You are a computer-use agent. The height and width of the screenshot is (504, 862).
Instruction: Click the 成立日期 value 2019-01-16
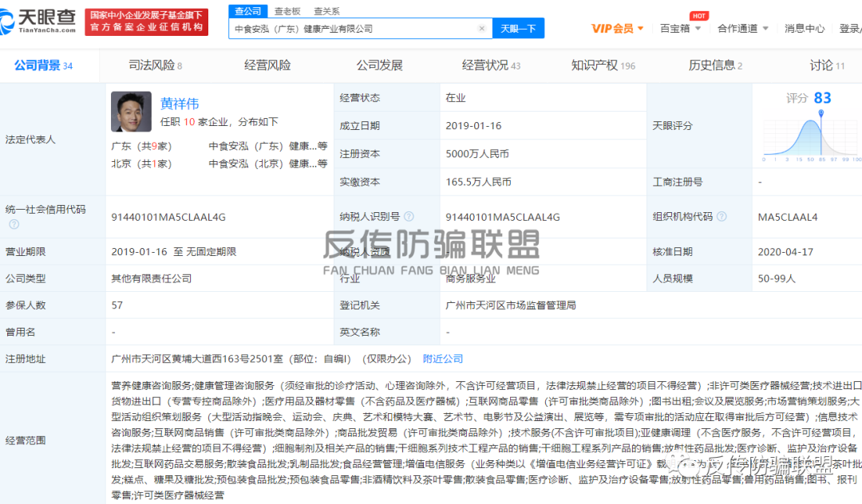(x=473, y=126)
